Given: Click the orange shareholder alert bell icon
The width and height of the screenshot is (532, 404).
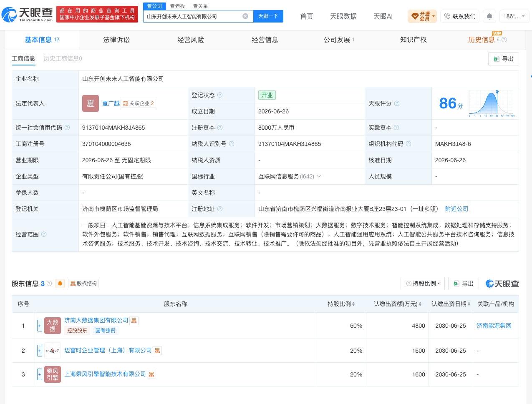Looking at the screenshot, I should (x=60, y=284).
